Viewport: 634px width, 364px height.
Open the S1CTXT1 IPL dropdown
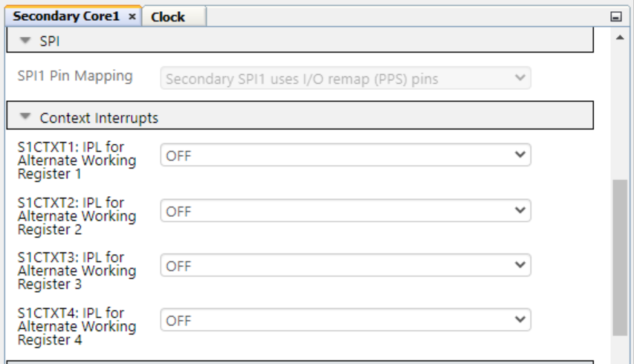(346, 155)
